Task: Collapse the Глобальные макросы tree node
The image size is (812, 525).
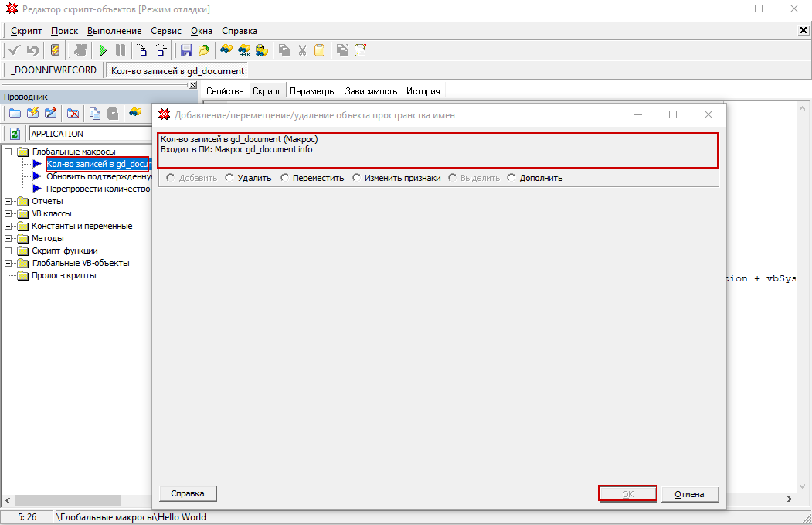Action: (8, 152)
